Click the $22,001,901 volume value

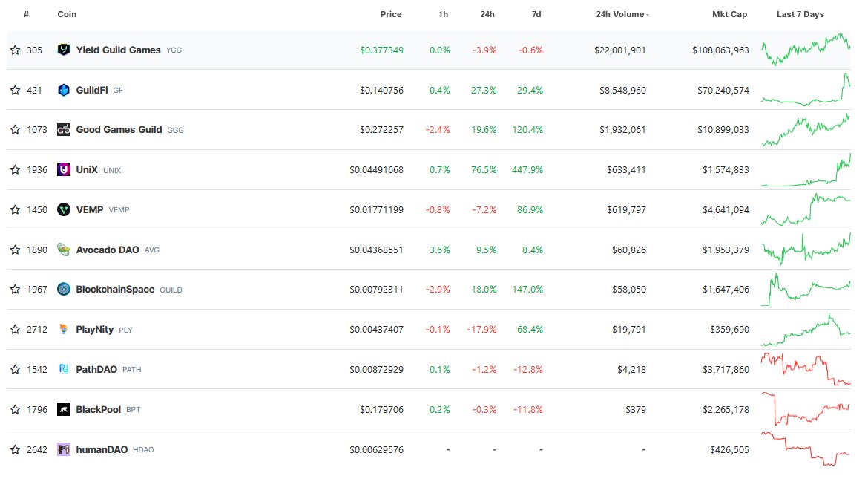(x=620, y=50)
